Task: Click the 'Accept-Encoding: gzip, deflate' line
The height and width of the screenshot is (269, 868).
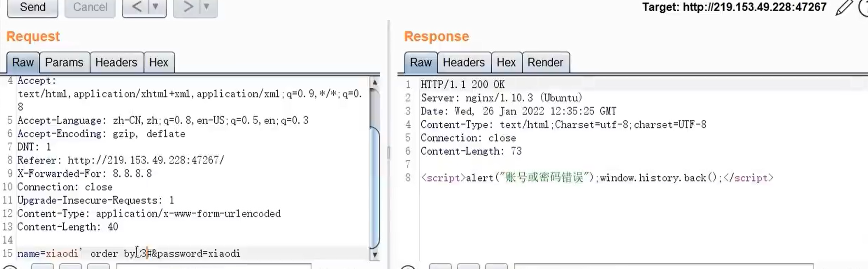Action: pyautogui.click(x=101, y=134)
